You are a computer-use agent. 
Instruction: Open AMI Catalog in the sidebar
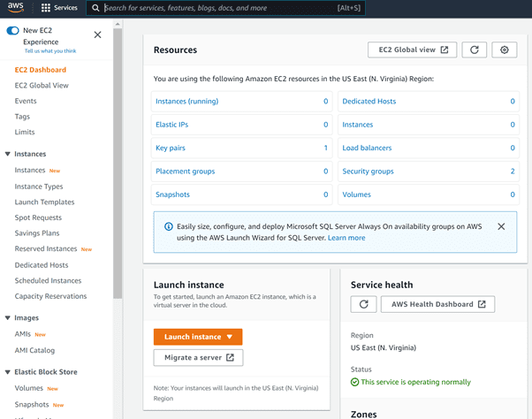pyautogui.click(x=34, y=350)
